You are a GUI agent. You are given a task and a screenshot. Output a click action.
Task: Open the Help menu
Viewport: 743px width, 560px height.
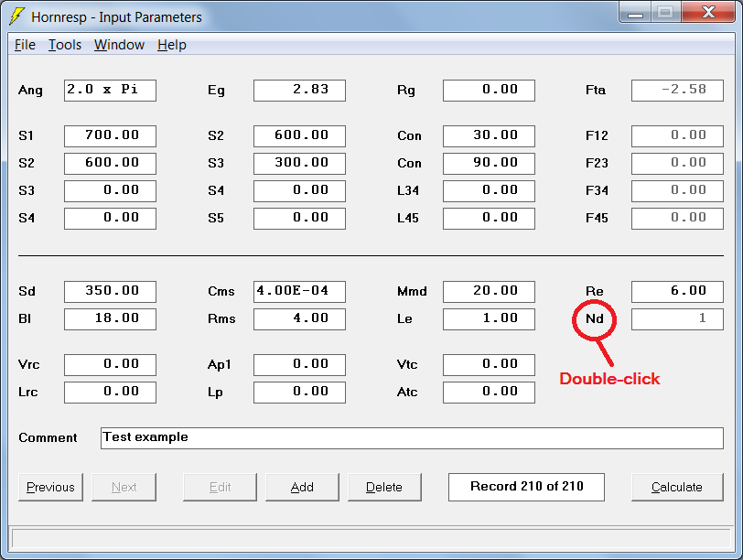coord(171,45)
